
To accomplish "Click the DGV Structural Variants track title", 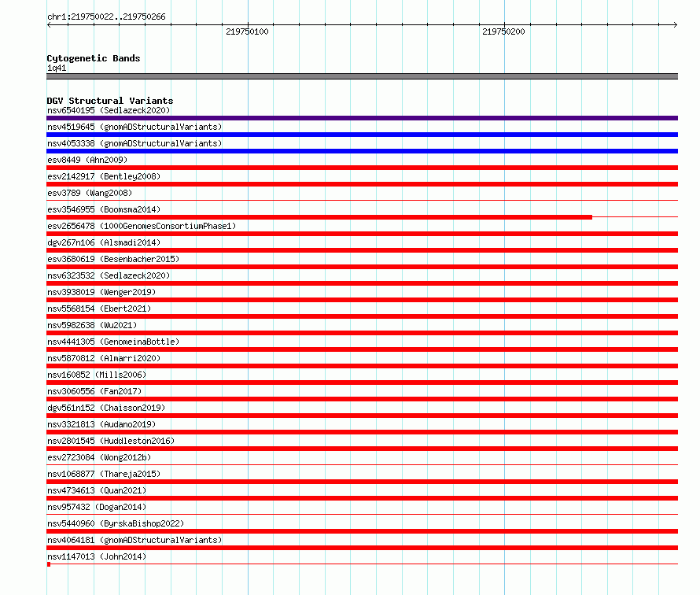I will coord(110,101).
